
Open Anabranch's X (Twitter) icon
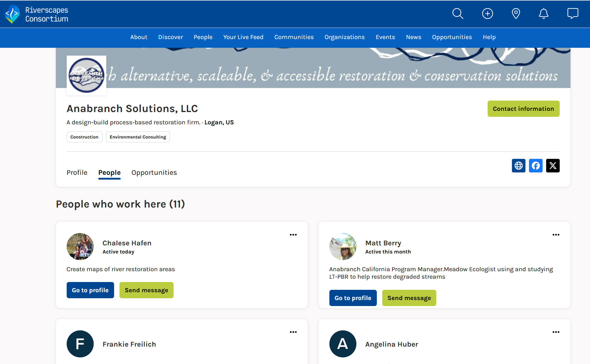point(553,165)
